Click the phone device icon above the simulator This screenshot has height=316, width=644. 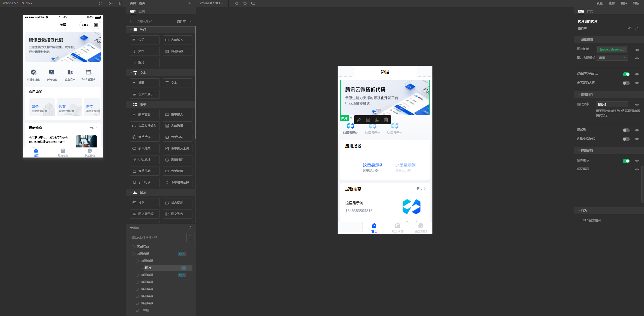tap(121, 4)
